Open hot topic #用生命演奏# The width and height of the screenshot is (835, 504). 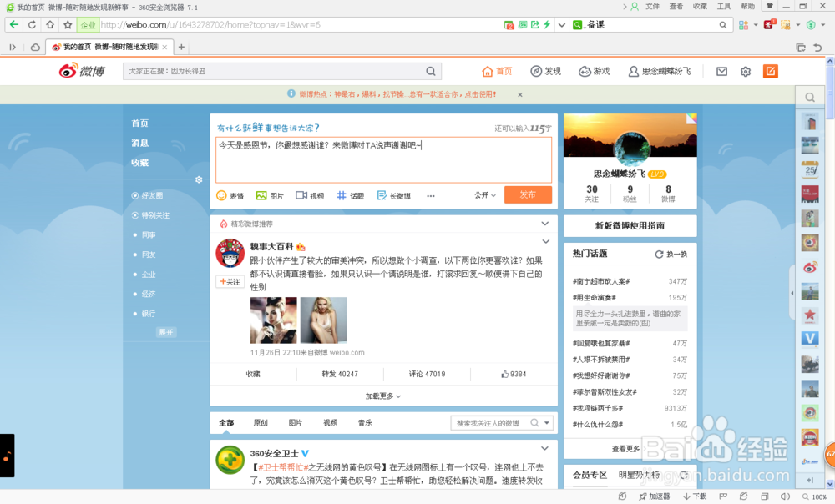click(595, 298)
